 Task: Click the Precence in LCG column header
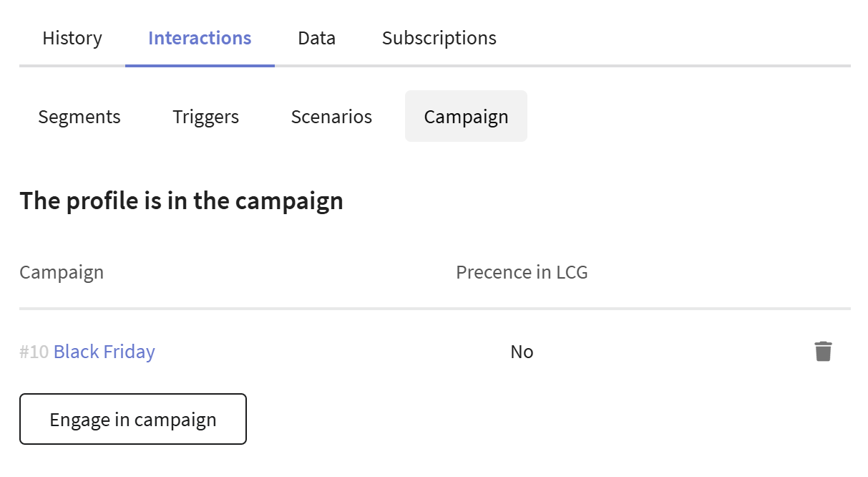click(x=522, y=272)
